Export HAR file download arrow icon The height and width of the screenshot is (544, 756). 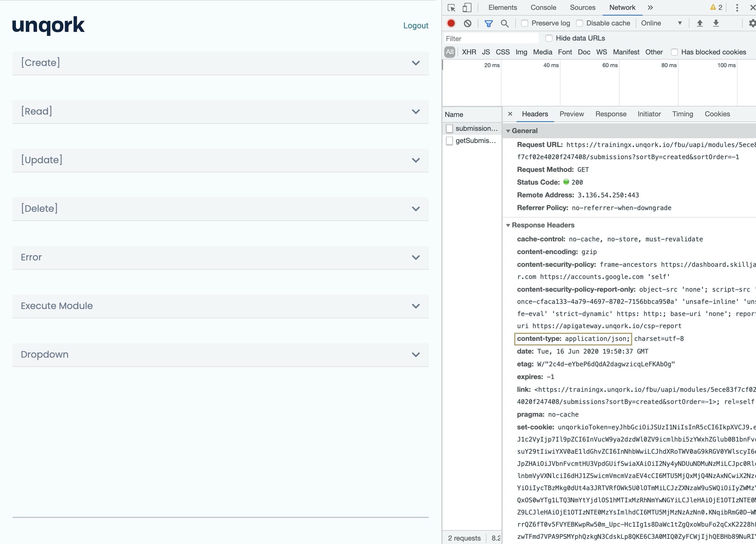coord(716,23)
